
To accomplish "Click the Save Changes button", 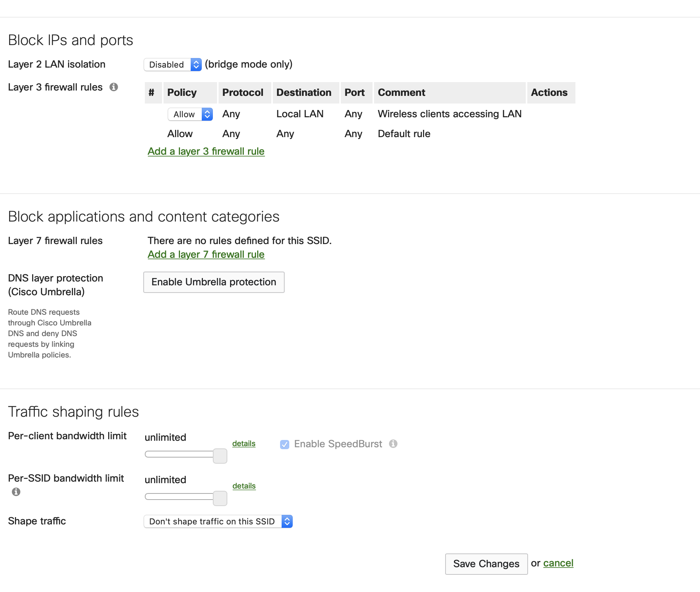I will (x=486, y=564).
